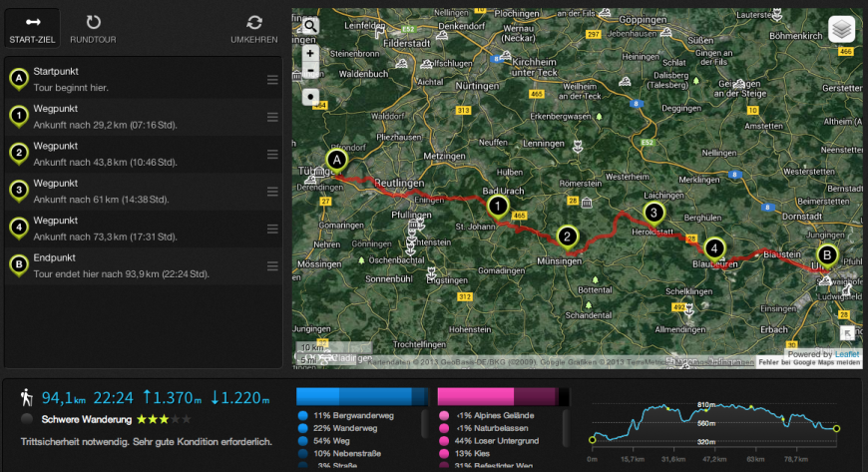Click 'Tour beginnt hier.' text
Image resolution: width=868 pixels, height=472 pixels.
click(x=71, y=88)
